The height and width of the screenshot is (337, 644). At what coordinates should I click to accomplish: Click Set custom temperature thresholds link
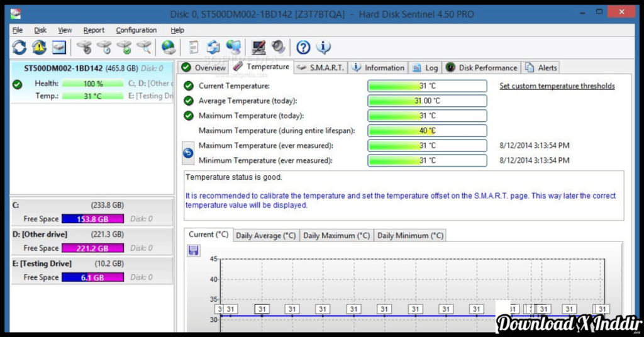[x=557, y=86]
